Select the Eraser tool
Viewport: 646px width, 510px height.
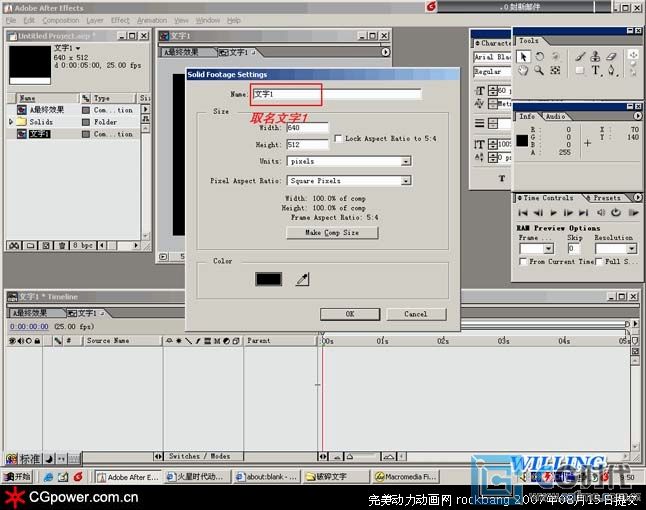[x=611, y=56]
